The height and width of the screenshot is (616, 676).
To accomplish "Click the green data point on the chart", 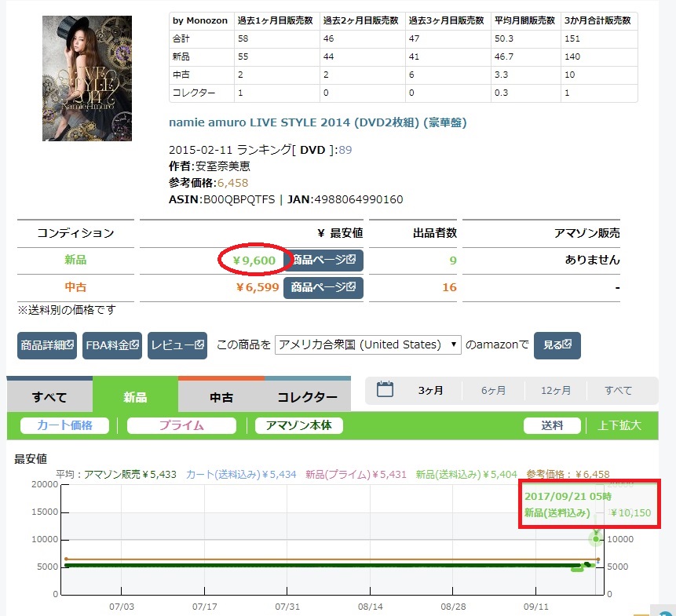I will (596, 539).
